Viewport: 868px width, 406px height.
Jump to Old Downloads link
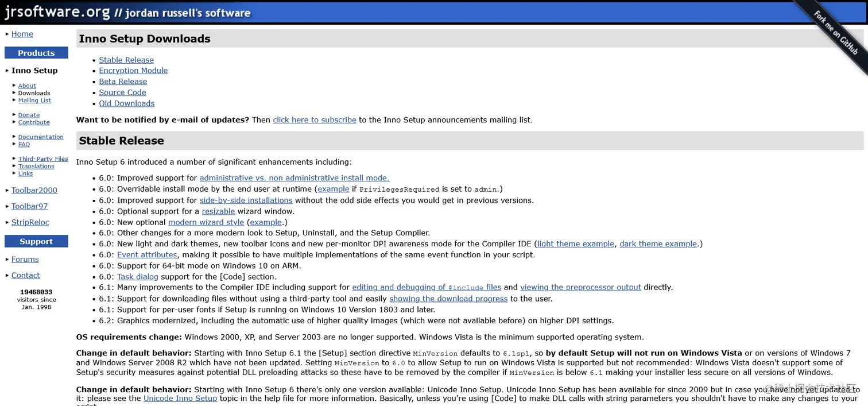(127, 103)
